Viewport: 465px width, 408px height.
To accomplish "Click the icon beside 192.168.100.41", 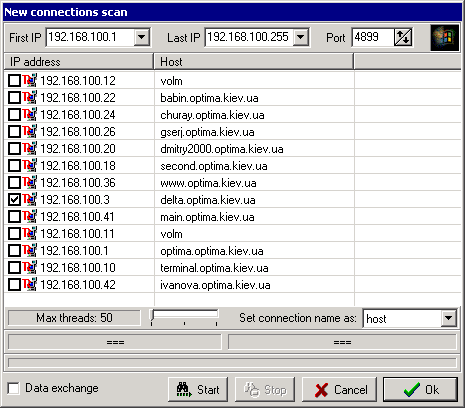I will pyautogui.click(x=30, y=216).
